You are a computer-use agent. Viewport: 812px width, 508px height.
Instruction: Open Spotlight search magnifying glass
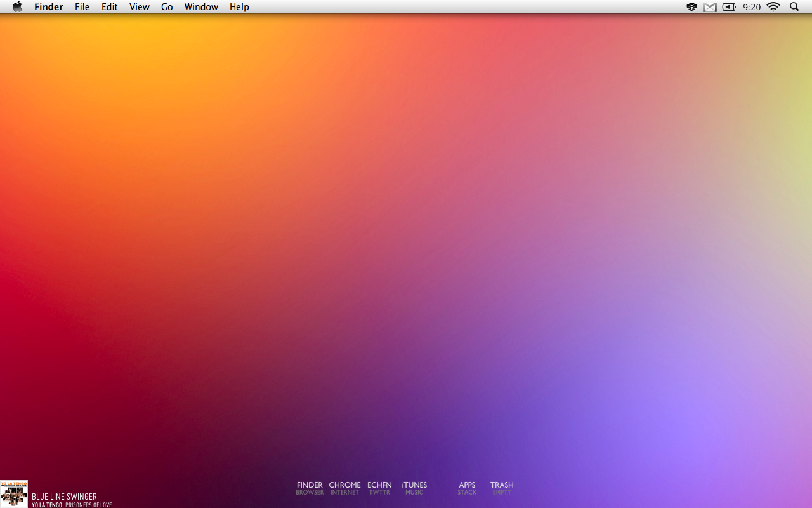[x=794, y=7]
